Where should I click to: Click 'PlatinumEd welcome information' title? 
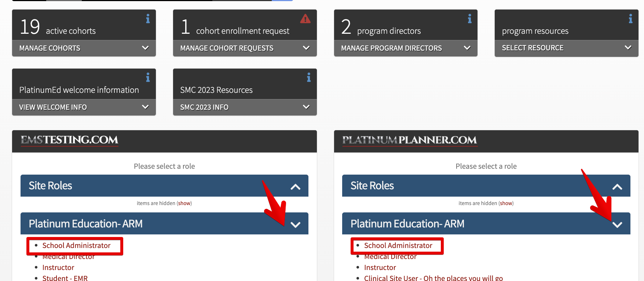79,90
